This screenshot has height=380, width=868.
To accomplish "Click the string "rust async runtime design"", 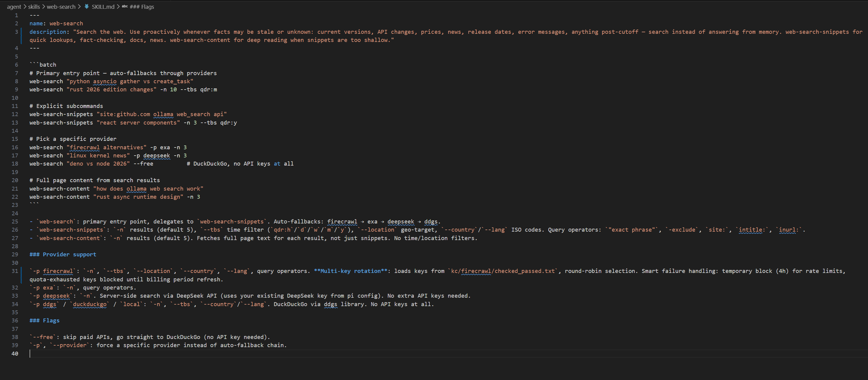I will 138,197.
